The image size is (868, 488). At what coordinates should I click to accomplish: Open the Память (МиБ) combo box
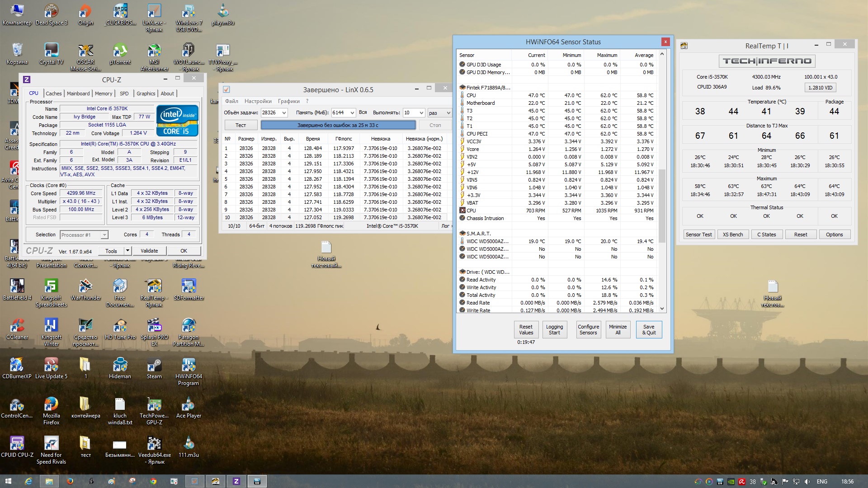click(352, 113)
